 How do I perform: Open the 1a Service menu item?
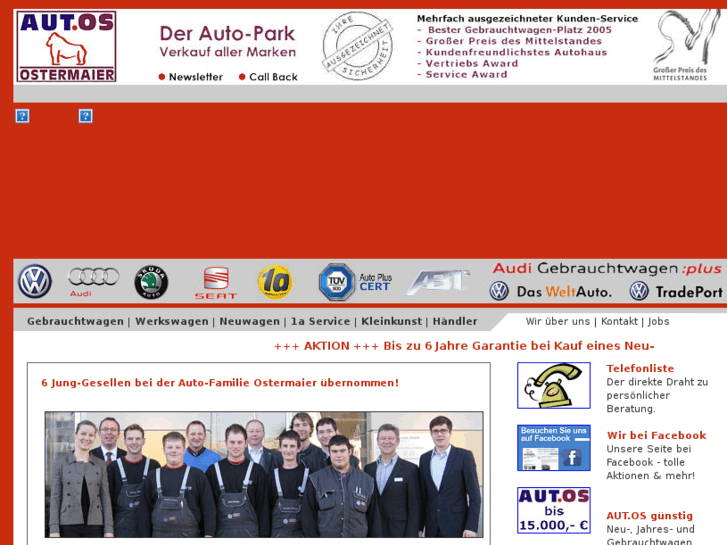(320, 321)
